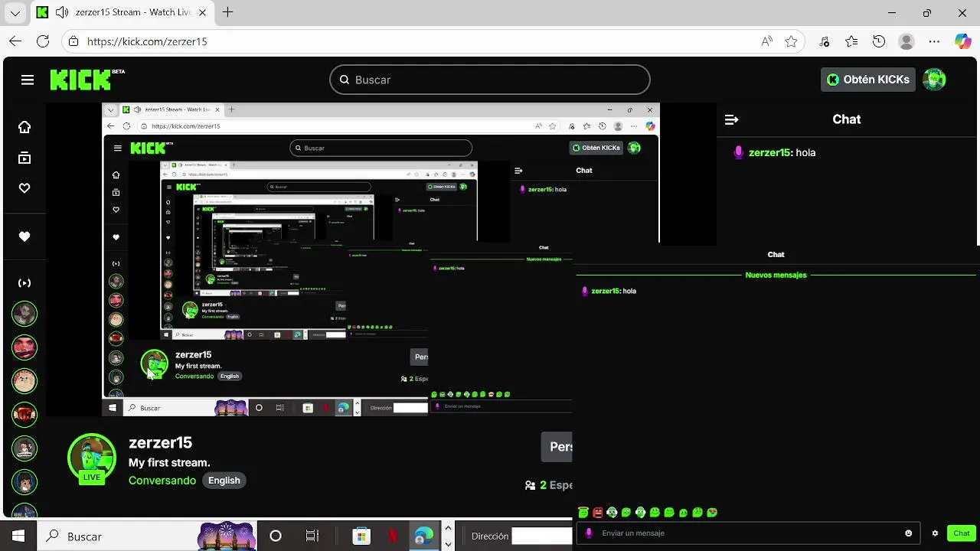Refresh the page
The width and height of the screenshot is (980, 551).
coord(43,41)
